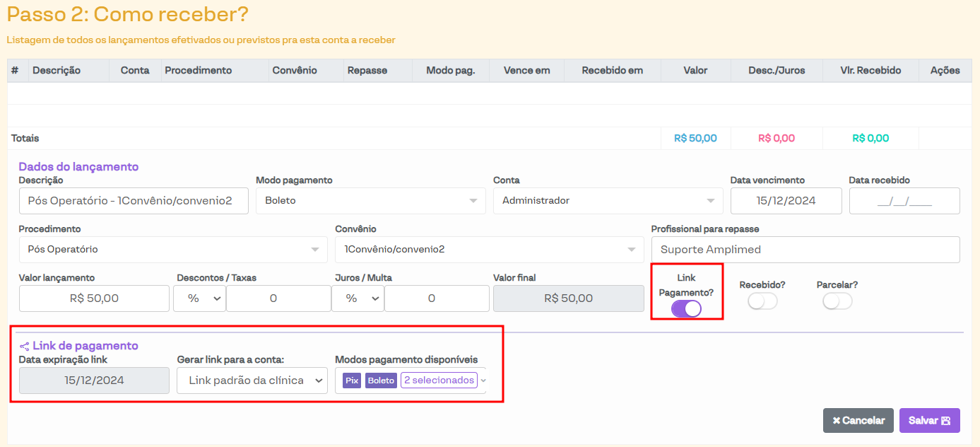Click the share icon beside Link de pagamento
980x447 pixels.
[x=24, y=347]
